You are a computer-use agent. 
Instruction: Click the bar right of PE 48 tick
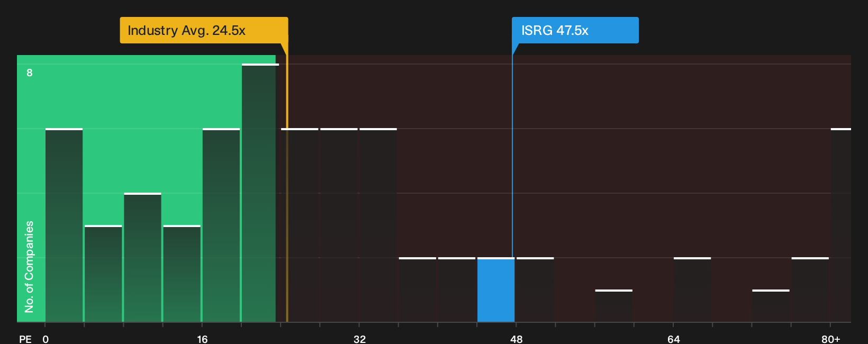(535, 290)
